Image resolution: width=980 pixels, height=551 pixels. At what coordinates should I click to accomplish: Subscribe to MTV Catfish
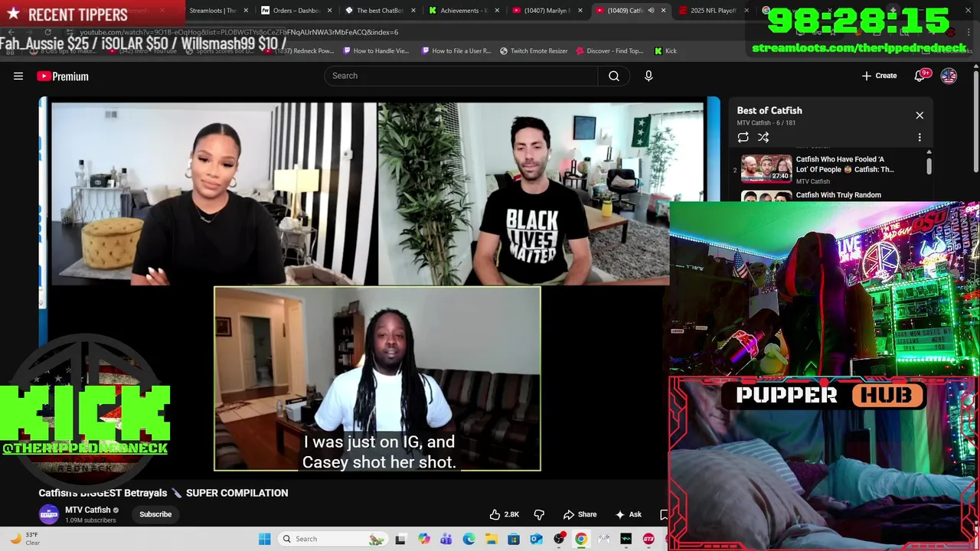[x=155, y=514]
